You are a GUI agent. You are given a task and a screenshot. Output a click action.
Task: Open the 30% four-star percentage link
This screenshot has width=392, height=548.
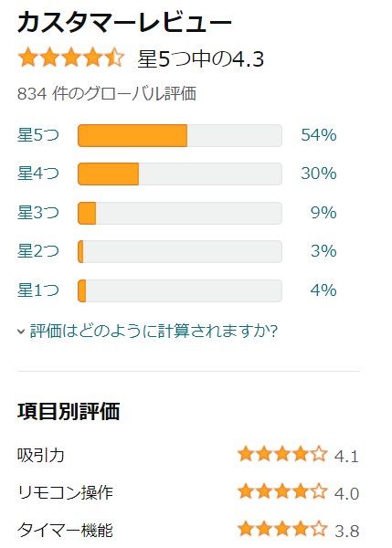(x=319, y=174)
